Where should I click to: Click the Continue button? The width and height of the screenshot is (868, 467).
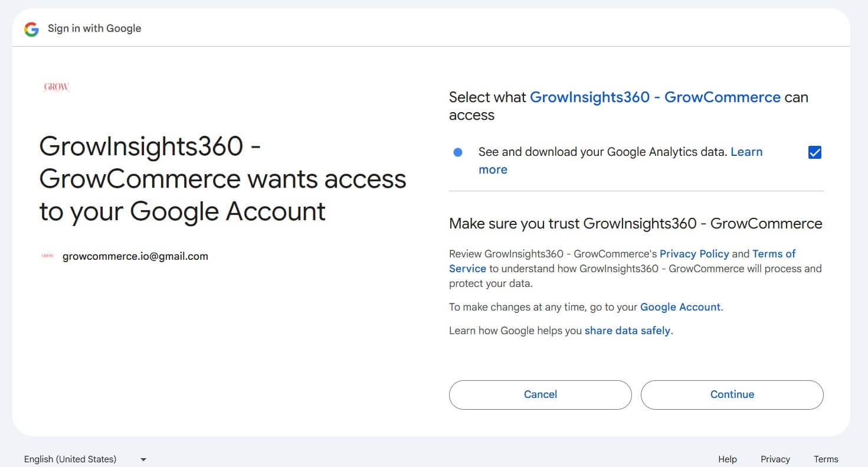(x=732, y=394)
